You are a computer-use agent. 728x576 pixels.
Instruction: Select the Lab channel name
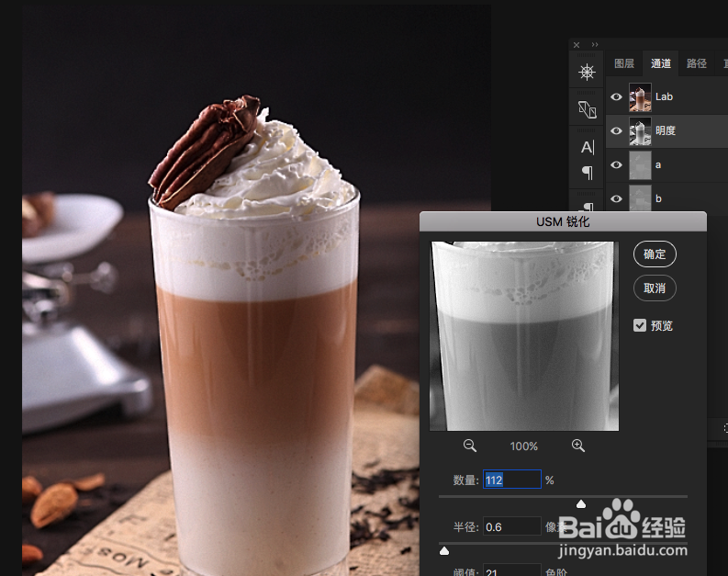pos(664,96)
